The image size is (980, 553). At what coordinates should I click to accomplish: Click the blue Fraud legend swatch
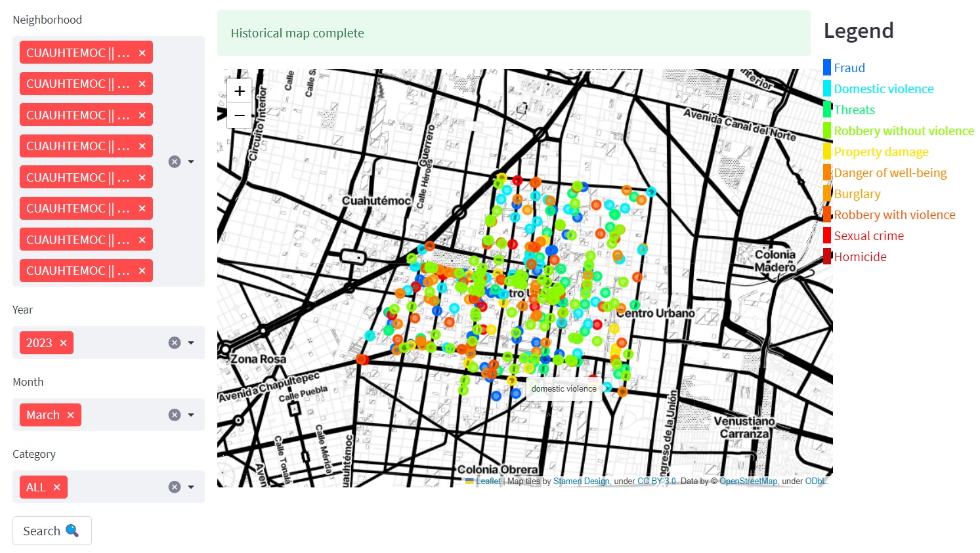pyautogui.click(x=827, y=68)
